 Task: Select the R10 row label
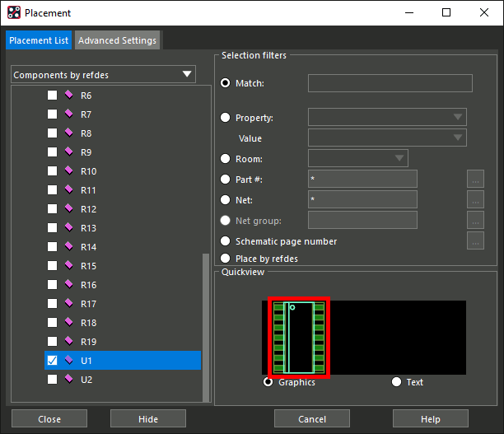88,171
